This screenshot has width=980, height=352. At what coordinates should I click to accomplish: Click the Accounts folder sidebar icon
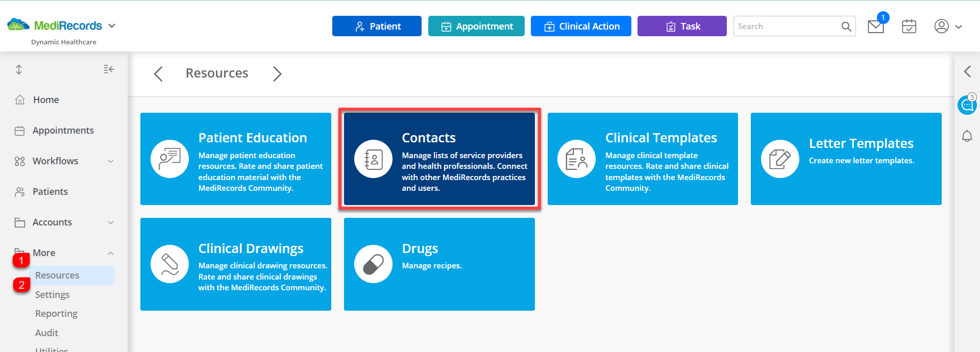pos(20,222)
